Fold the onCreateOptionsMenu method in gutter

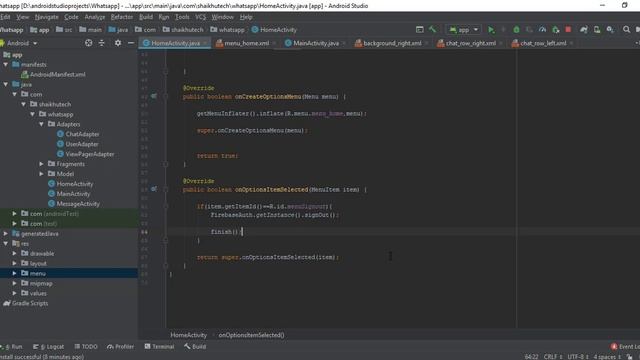(166, 97)
